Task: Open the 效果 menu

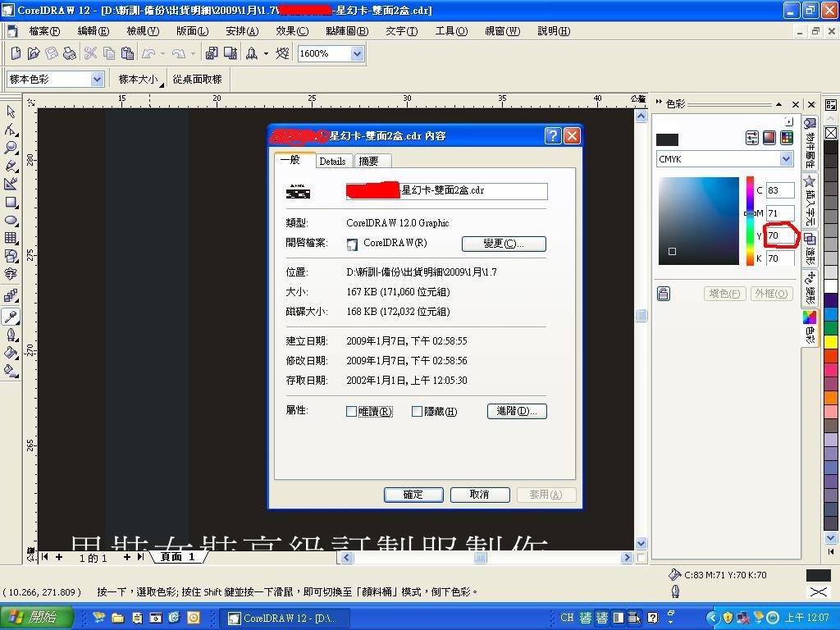Action: click(291, 31)
